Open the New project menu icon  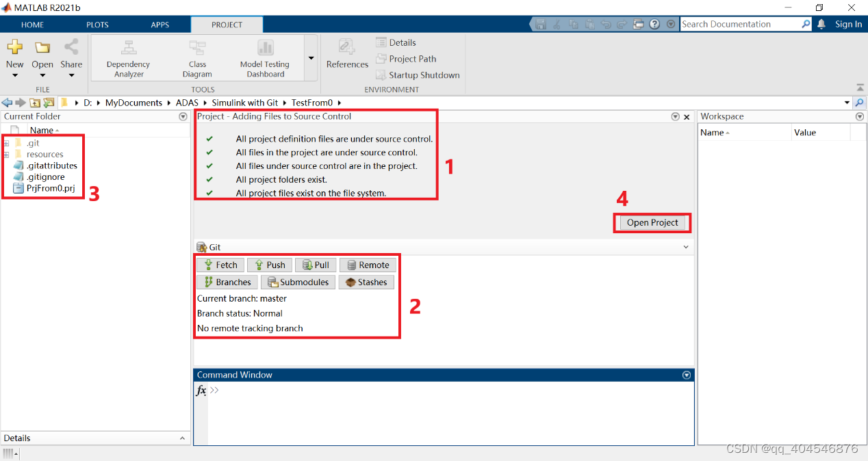pos(14,47)
